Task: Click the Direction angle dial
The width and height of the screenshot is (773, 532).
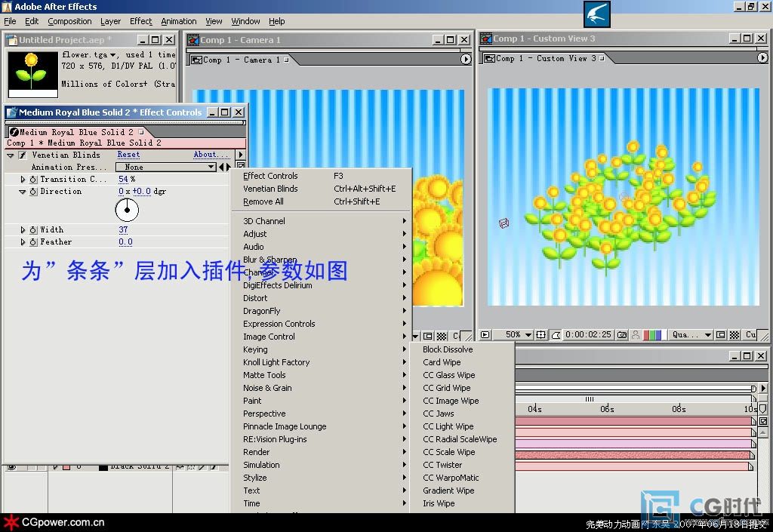Action: pos(127,210)
